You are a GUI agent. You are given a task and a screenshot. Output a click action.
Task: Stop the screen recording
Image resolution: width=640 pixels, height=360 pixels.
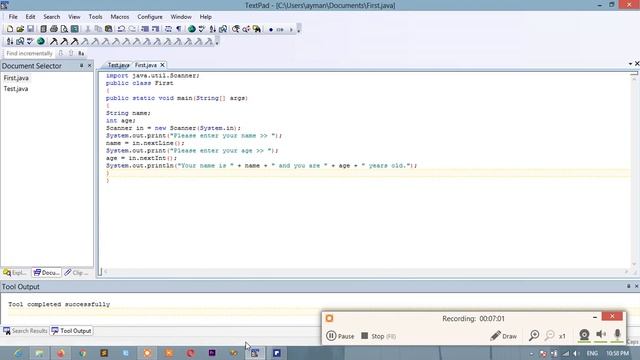378,336
